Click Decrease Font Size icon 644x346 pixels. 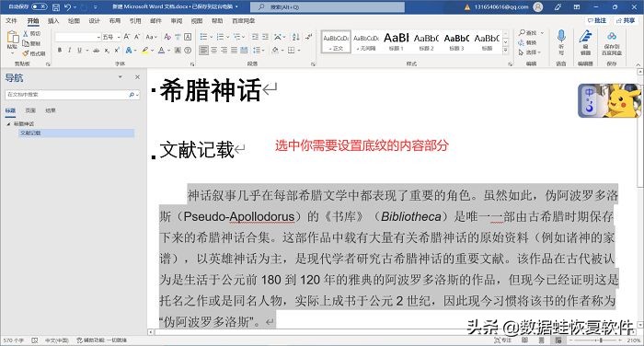[137, 37]
